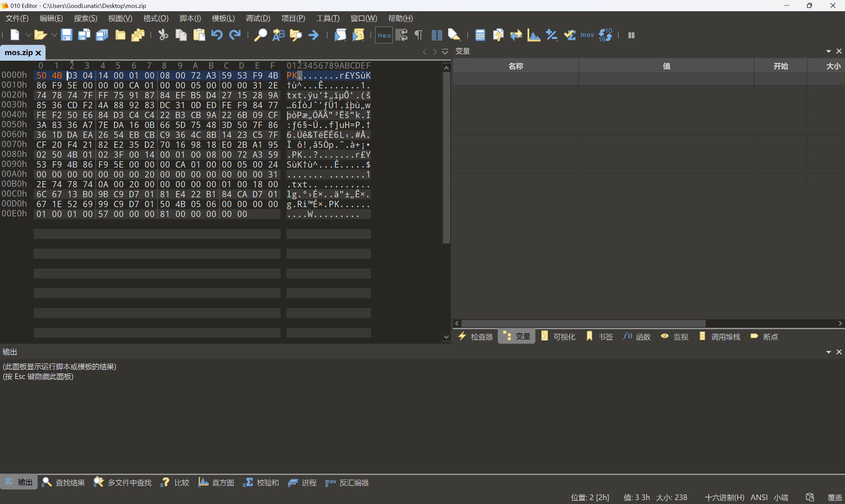Click the New File icon
Screen dimensions: 845x504
(15, 35)
